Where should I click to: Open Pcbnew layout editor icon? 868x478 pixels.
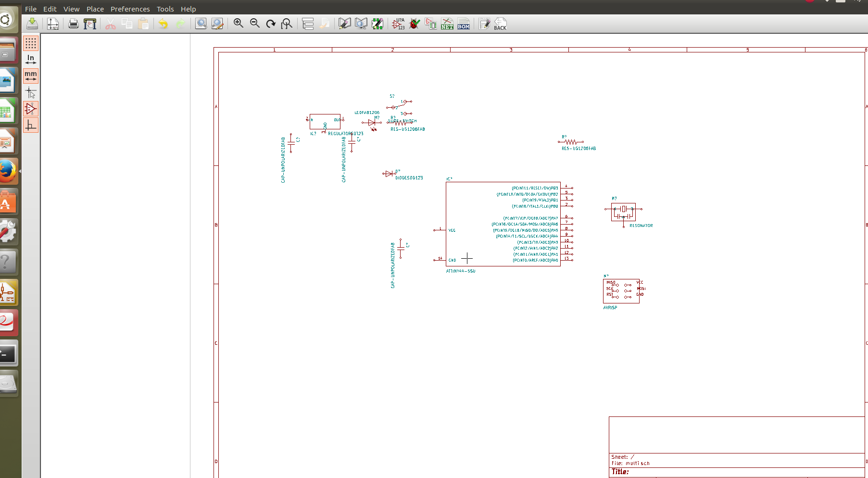(x=484, y=24)
